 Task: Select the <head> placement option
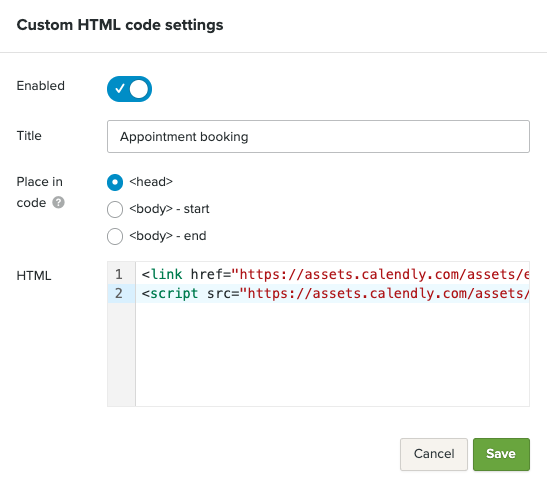115,182
